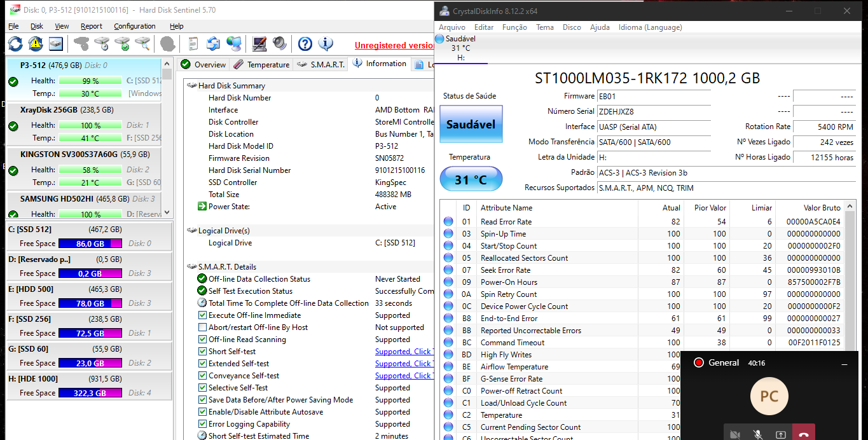Click the Supported link for Conveyance Self-test

pyautogui.click(x=404, y=376)
